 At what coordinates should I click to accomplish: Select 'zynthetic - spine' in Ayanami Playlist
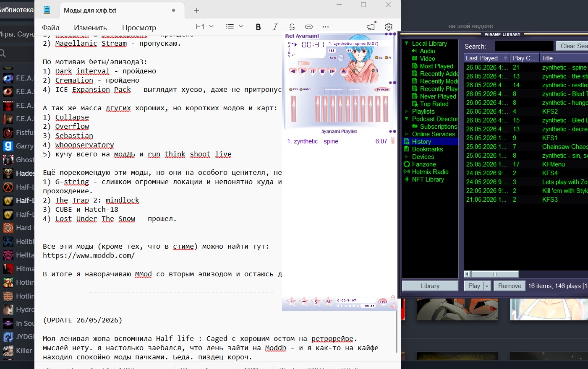click(313, 141)
